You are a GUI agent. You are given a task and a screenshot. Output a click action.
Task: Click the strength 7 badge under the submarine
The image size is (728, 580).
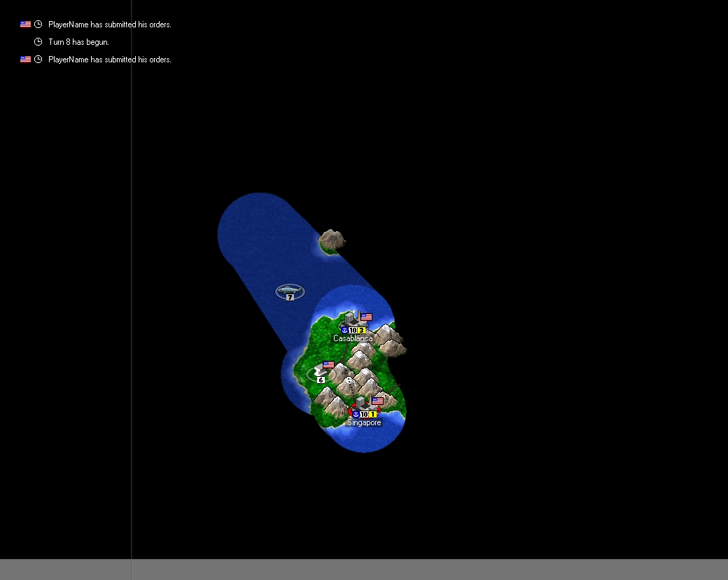[290, 298]
